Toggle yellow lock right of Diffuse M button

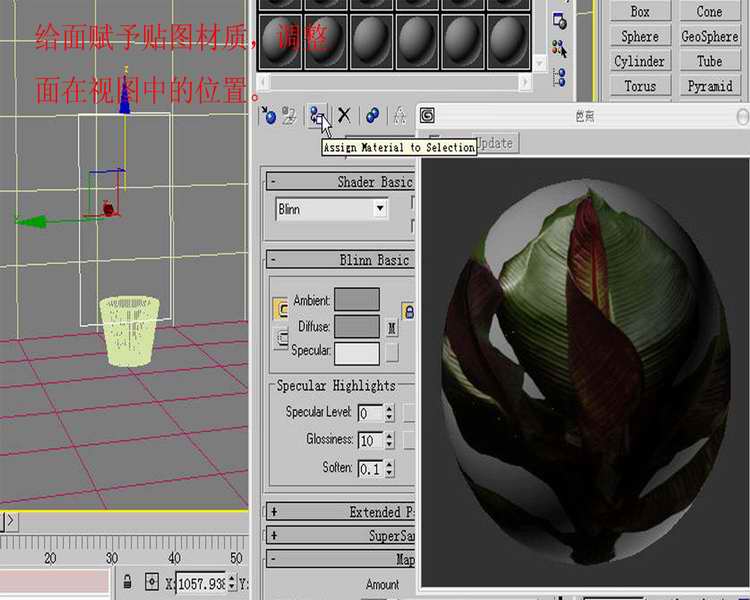tap(408, 312)
